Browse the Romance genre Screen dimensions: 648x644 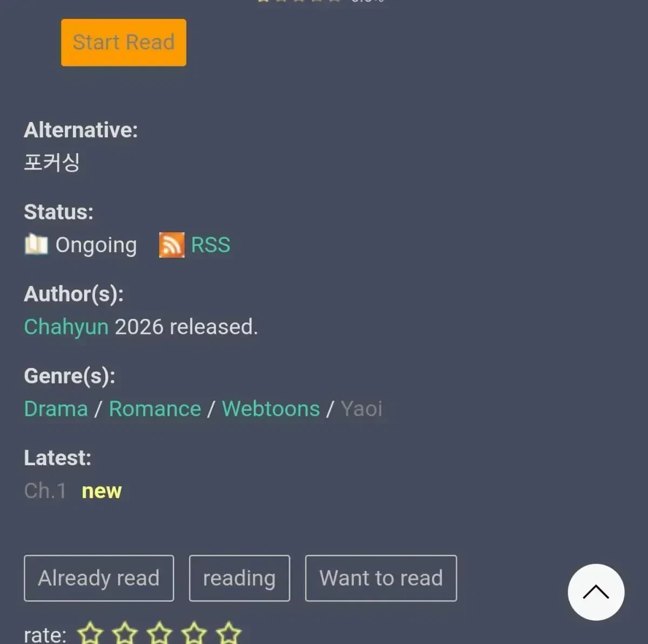coord(155,409)
